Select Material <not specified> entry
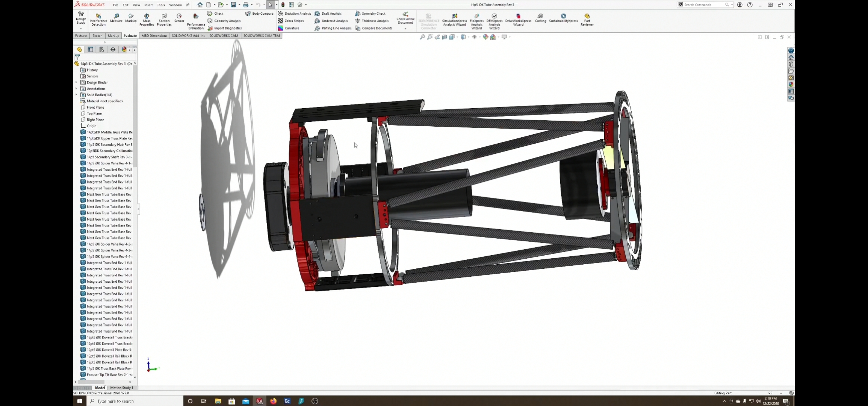 [x=102, y=101]
